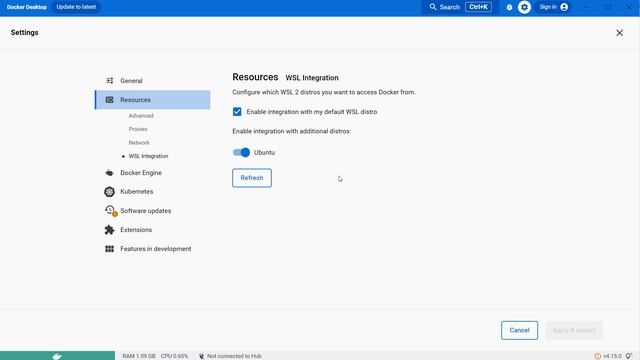Open the Network sub-item
Viewport: 640px width, 360px height.
pos(139,142)
